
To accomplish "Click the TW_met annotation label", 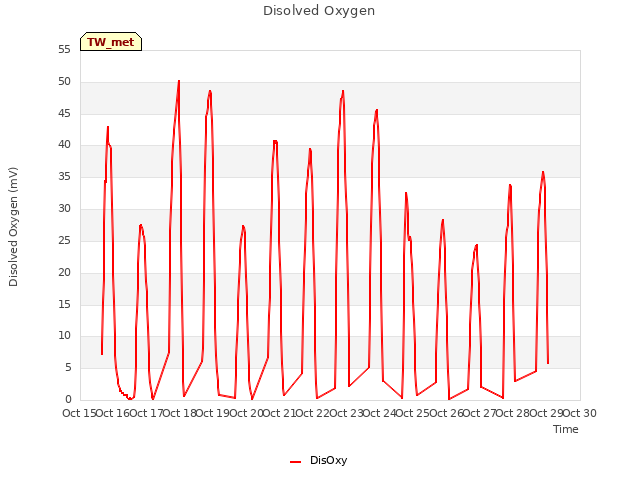I will pos(111,42).
